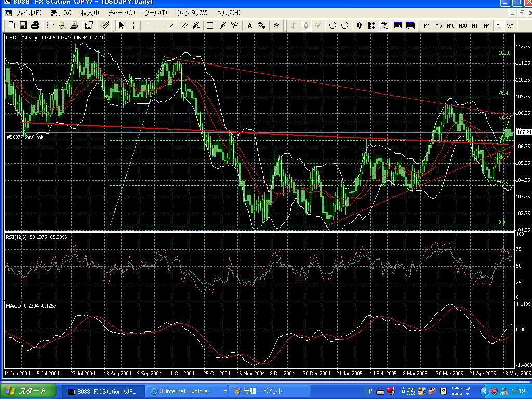Click the print chart icon

(35, 25)
